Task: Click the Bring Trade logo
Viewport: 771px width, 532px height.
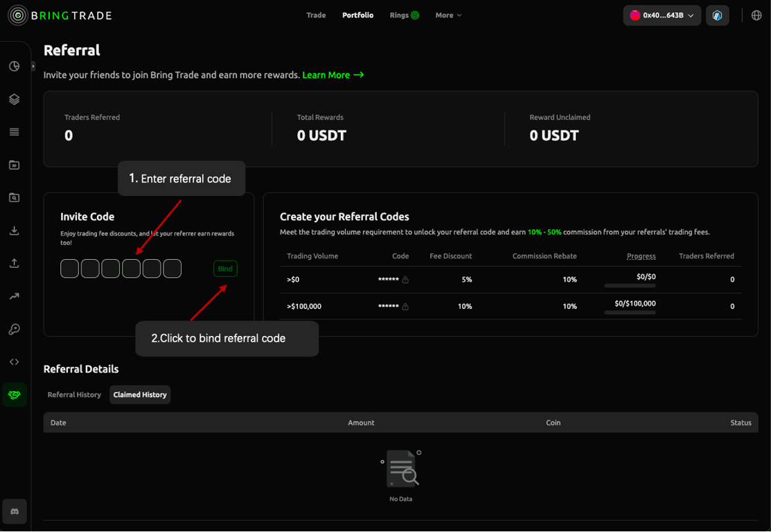Action: tap(60, 15)
